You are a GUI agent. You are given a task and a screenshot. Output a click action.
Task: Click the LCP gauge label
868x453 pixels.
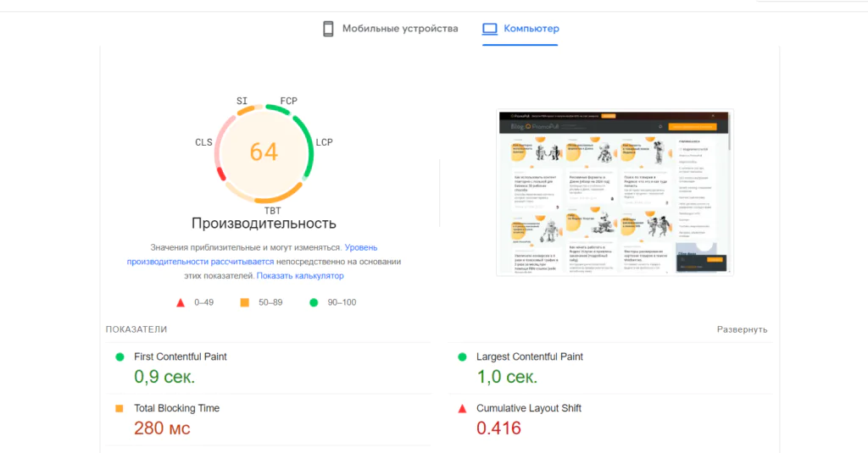point(325,142)
